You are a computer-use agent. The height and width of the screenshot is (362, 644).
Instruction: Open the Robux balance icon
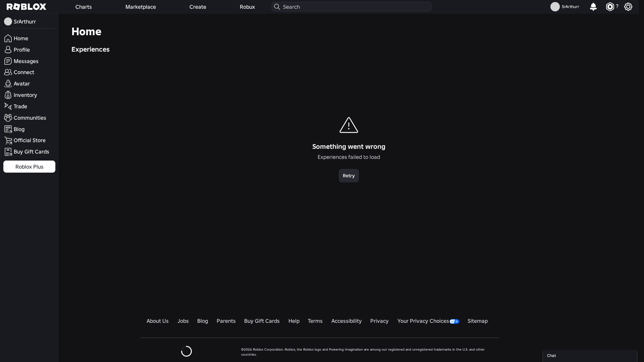point(610,7)
